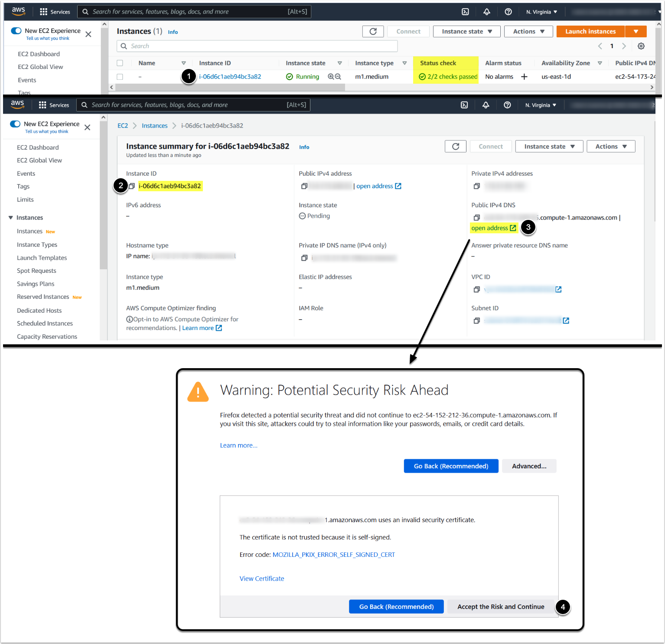This screenshot has width=665, height=644.
Task: Toggle New EC2 Experience switch in top console
Action: 16,31
